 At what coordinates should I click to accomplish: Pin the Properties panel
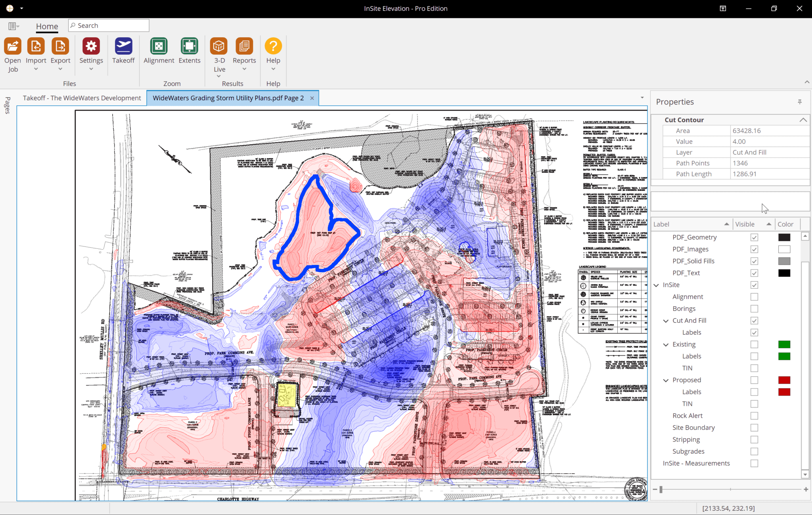click(x=799, y=102)
